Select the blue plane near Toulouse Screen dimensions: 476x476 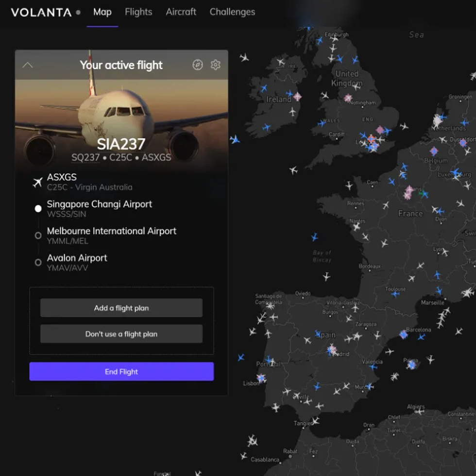(x=395, y=294)
